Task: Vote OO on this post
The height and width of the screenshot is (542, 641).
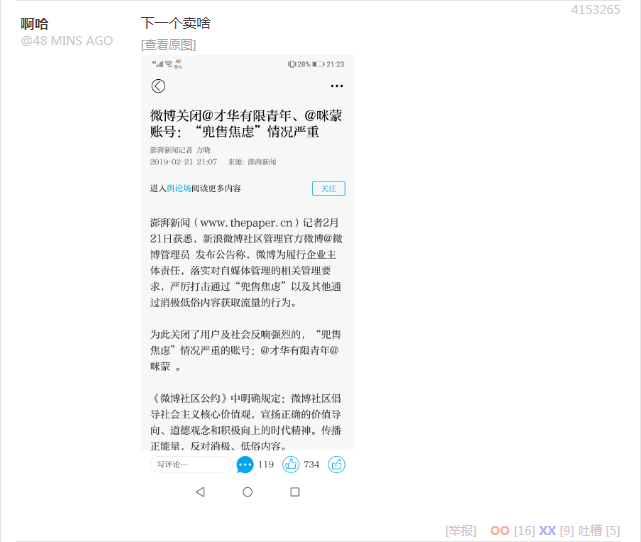Action: coord(500,531)
